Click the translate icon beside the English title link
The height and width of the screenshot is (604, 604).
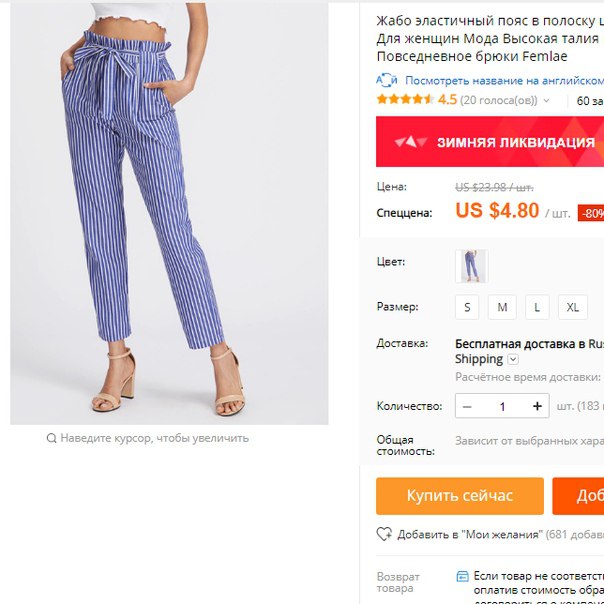tap(386, 80)
